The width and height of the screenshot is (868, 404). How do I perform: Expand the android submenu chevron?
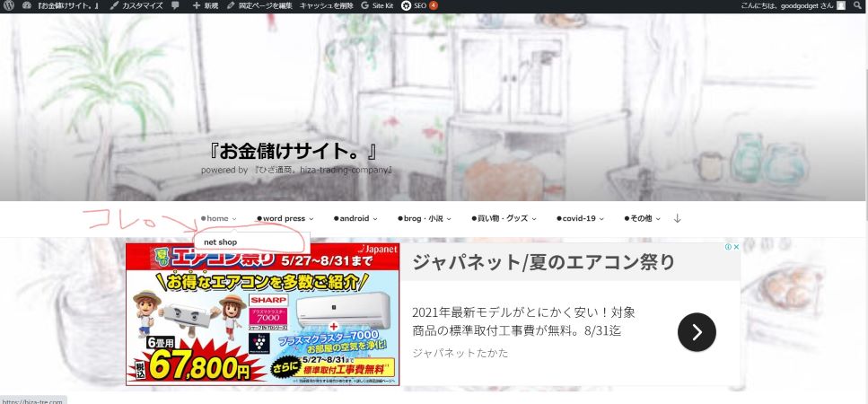click(x=375, y=219)
